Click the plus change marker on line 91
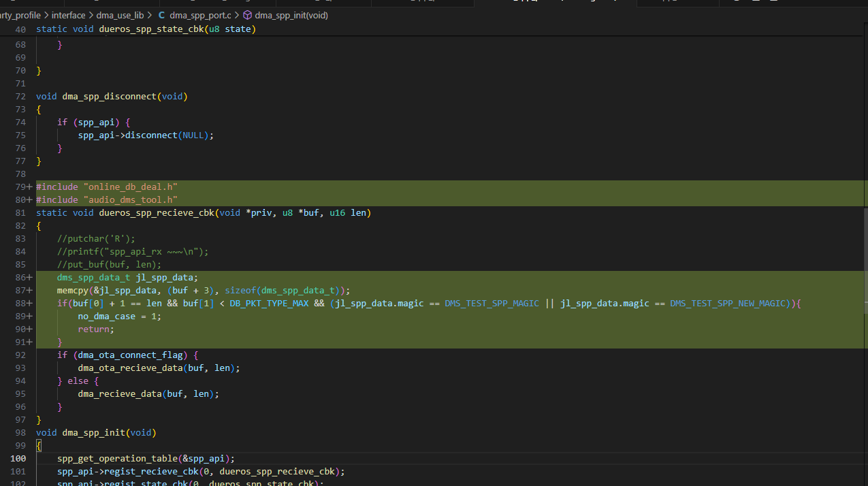 pyautogui.click(x=29, y=342)
